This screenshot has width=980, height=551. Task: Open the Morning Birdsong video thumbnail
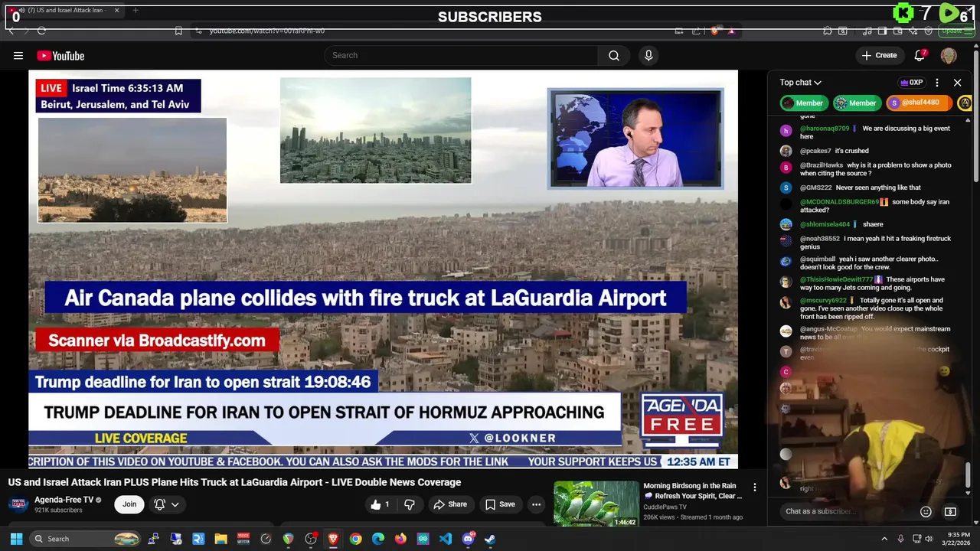tap(596, 504)
